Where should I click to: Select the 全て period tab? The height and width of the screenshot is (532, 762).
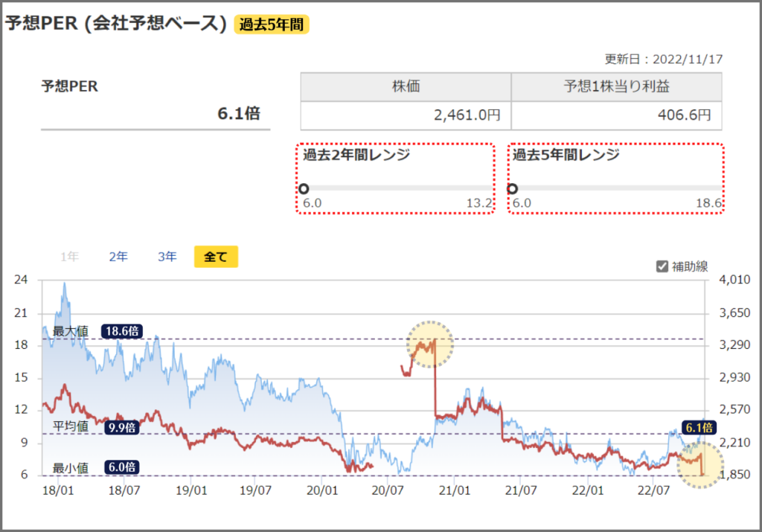[216, 257]
